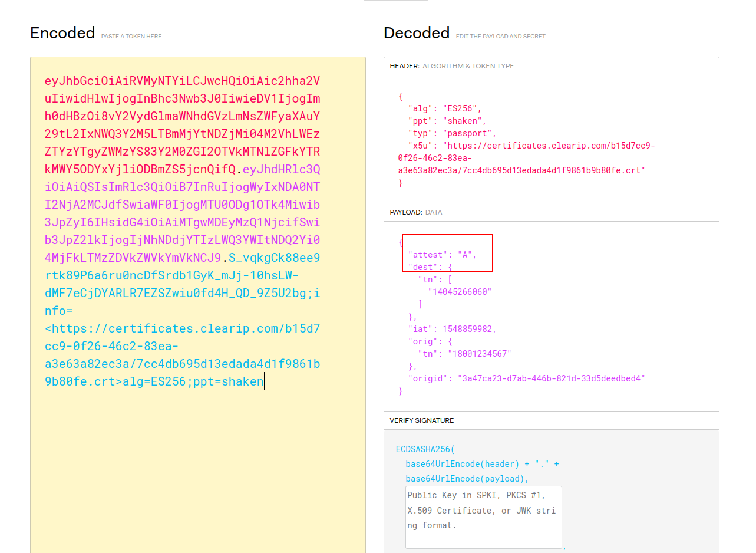Screen dimensions: 756x553
Task: Click the "PAYLOAD: DATA" section label
Action: tap(416, 212)
